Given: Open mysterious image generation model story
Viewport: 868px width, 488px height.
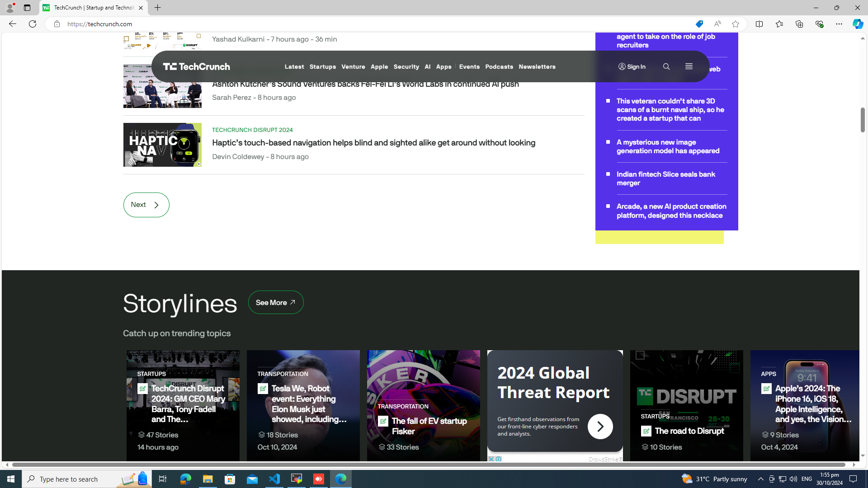Looking at the screenshot, I should pos(668,146).
